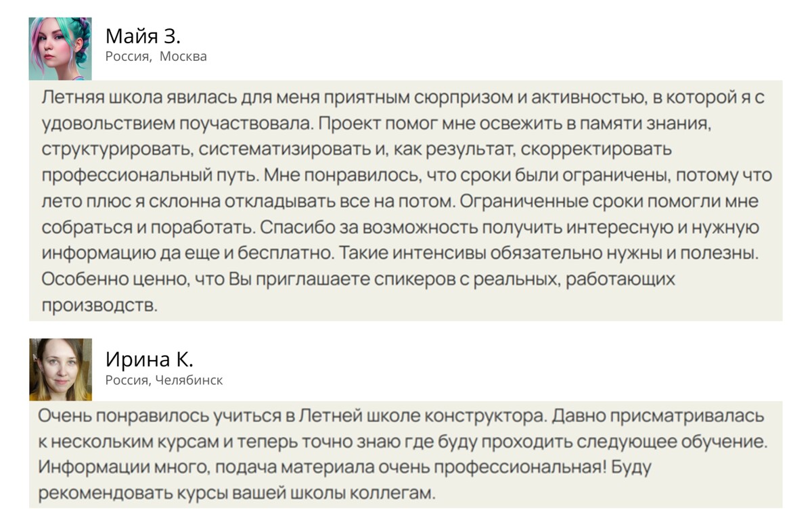Click the Россия, Челябинск location text
Image resolution: width=812 pixels, height=525 pixels.
(164, 380)
